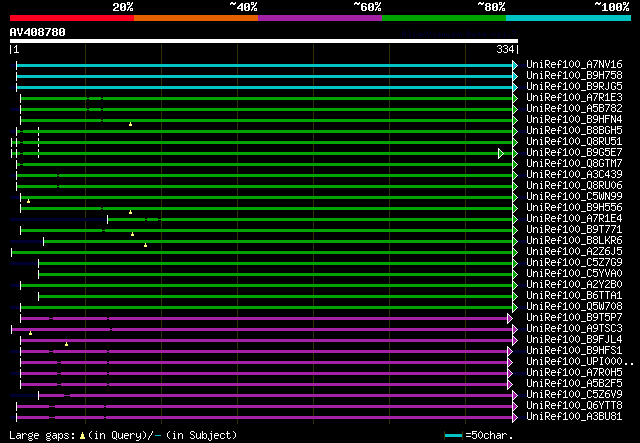
Task: Click the yellow gap marker on the B9HFN4 row
Action: (x=130, y=123)
